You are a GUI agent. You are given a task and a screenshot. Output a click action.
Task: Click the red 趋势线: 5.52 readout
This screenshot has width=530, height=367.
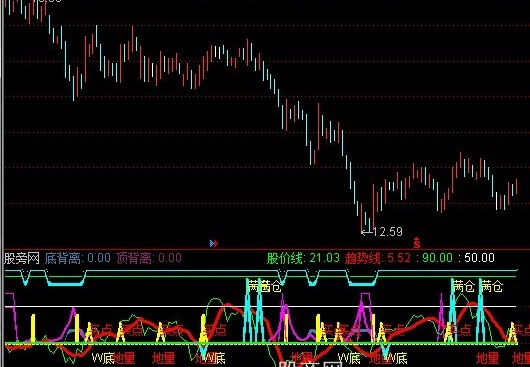pos(378,258)
